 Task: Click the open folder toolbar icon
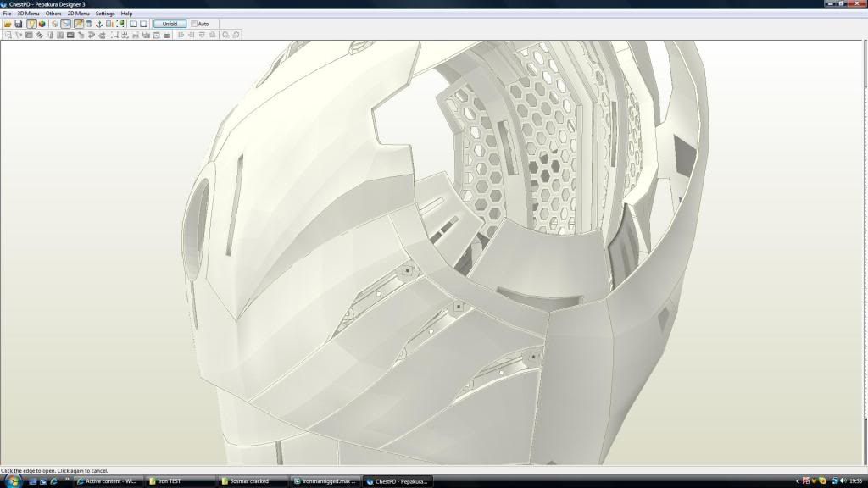[8, 24]
